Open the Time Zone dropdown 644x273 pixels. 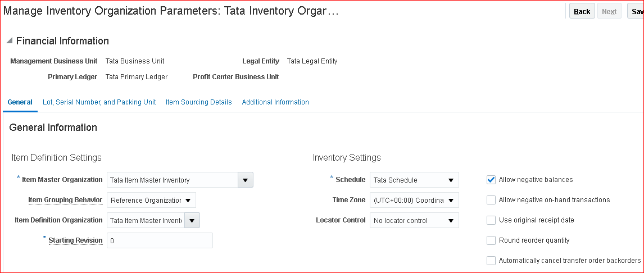451,200
